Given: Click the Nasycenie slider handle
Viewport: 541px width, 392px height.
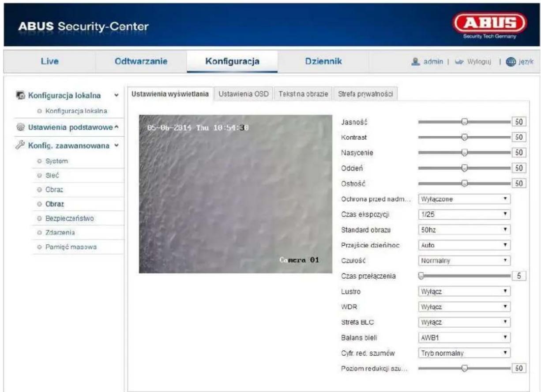Looking at the screenshot, I should pyautogui.click(x=464, y=153).
